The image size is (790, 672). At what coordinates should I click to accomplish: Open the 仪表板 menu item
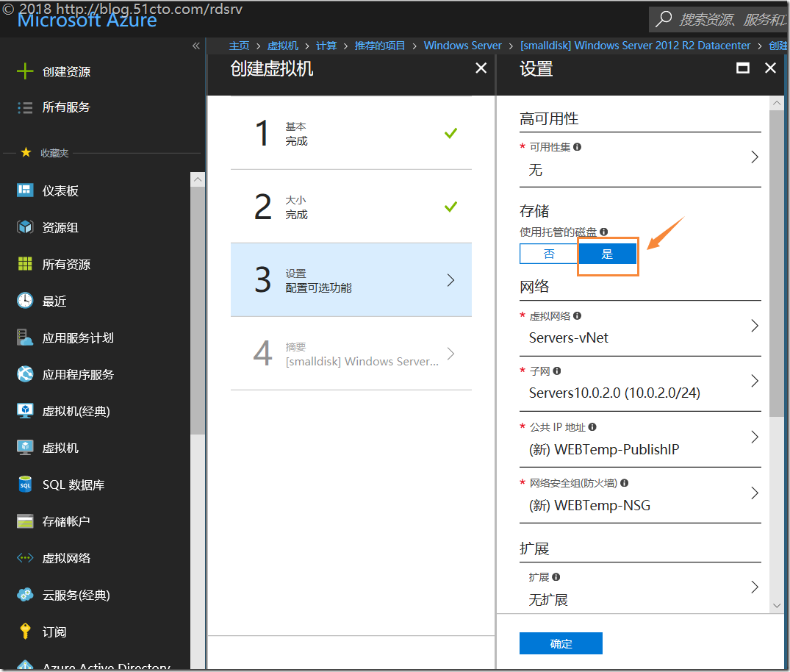pyautogui.click(x=96, y=190)
